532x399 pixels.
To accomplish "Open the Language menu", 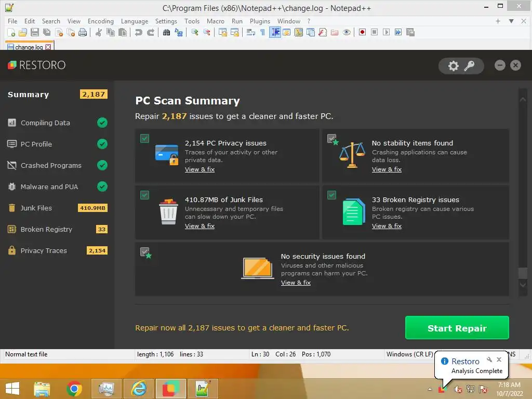I will coord(135,21).
